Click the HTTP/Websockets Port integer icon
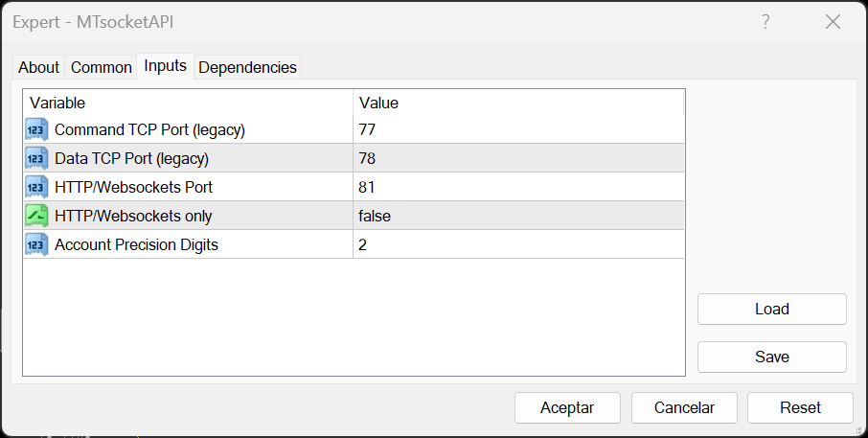The image size is (868, 438). [x=36, y=187]
